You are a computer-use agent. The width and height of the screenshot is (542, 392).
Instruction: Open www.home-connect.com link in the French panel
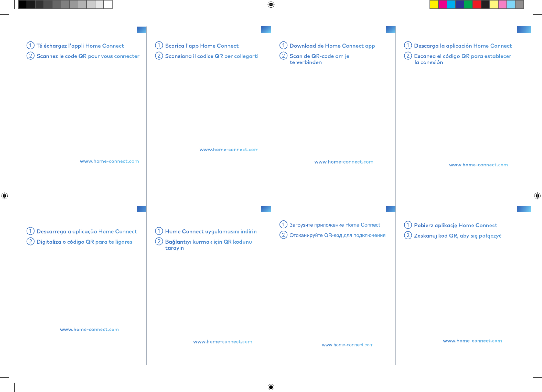click(x=110, y=161)
